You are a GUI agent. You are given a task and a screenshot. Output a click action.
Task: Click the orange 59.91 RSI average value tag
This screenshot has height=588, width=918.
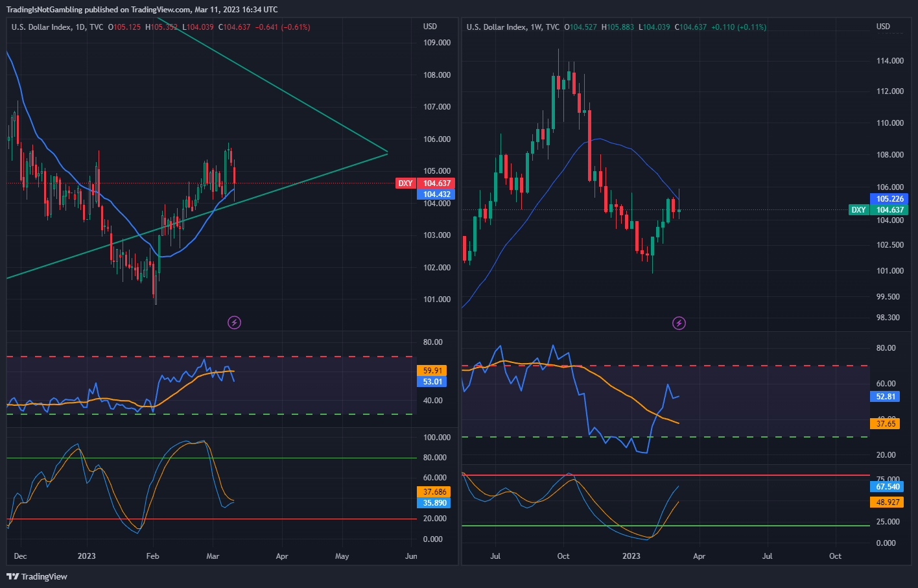point(432,371)
